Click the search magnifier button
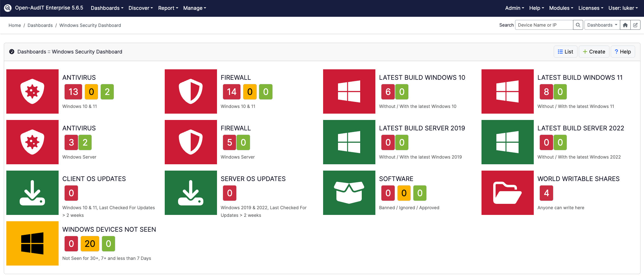The width and height of the screenshot is (644, 276). tap(578, 25)
